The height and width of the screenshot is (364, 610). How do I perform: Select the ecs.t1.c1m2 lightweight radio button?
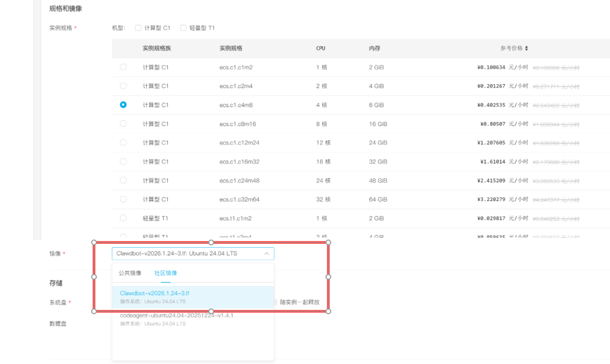[123, 218]
